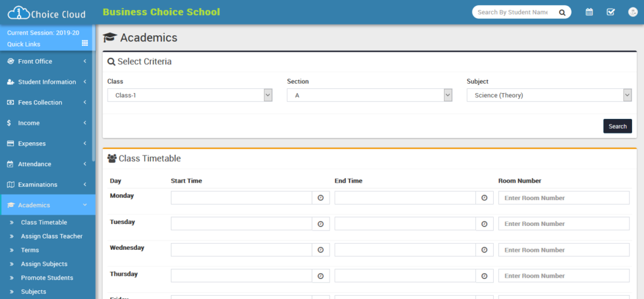The image size is (644, 299).
Task: Click the Front Office sidebar icon
Action: click(11, 61)
